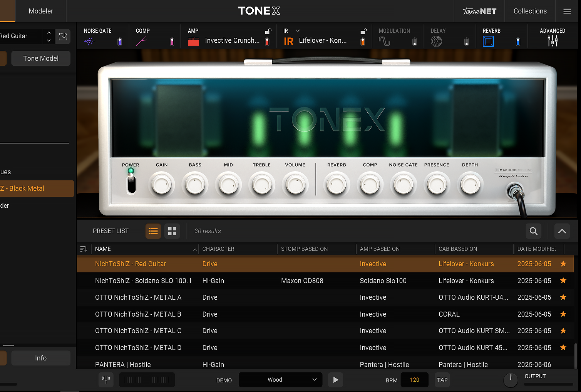Sort presets by DATE MODIFIED column
Viewport: 581px width, 392px height.
pyautogui.click(x=538, y=249)
